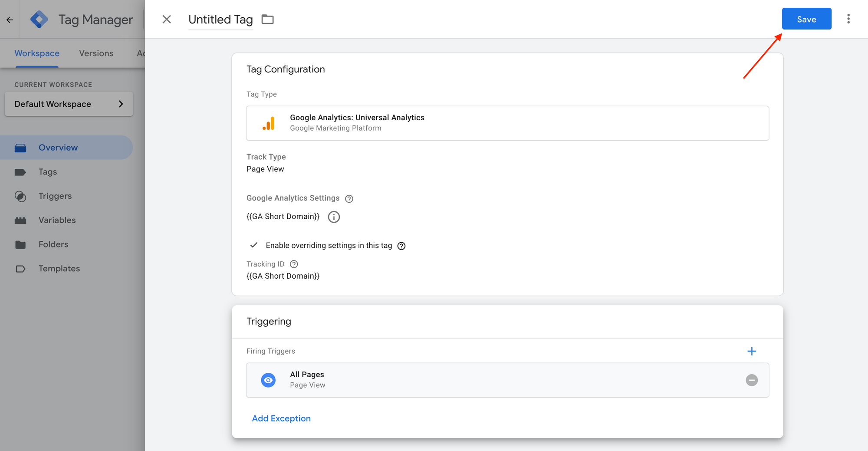Viewport: 868px width, 451px height.
Task: Switch to the Workspace tab
Action: [x=37, y=53]
